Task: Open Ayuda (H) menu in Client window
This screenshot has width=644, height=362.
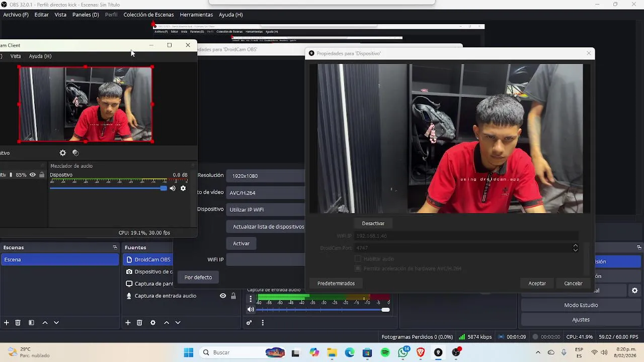Action: click(40, 56)
